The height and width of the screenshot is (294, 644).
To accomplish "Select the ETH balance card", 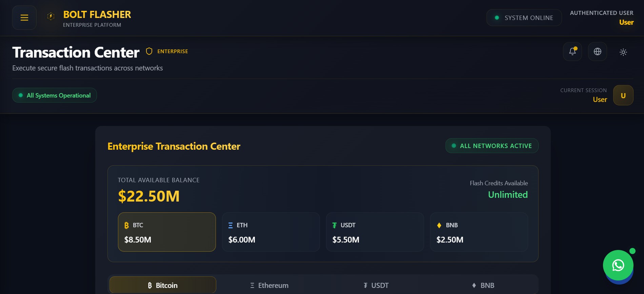I will pos(270,232).
